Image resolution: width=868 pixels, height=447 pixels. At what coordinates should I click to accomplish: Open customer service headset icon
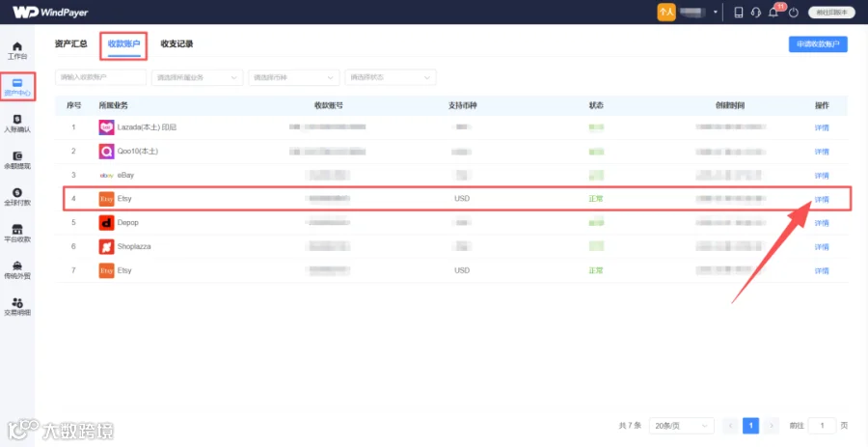[x=755, y=13]
